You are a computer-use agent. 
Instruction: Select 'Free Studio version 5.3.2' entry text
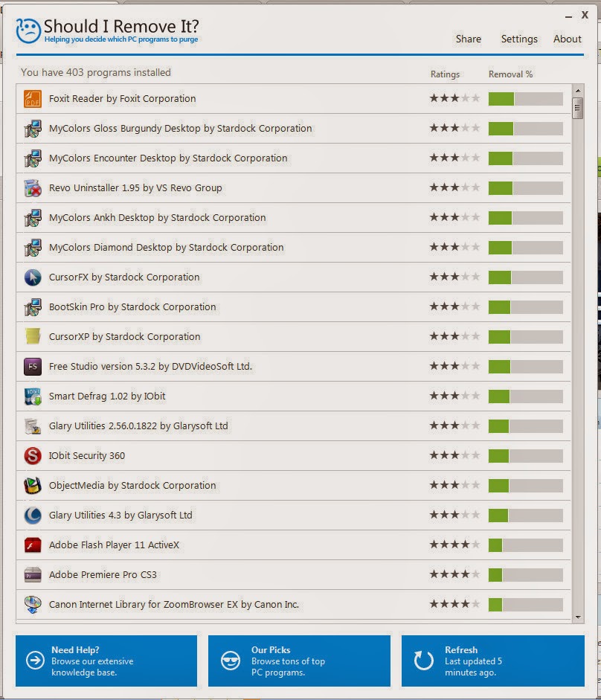point(150,367)
